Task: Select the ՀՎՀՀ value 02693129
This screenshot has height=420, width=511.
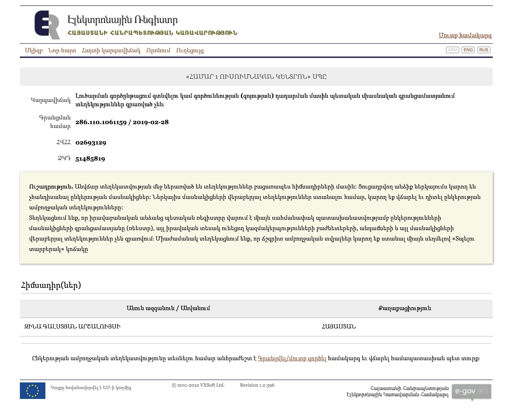Action: (x=91, y=143)
